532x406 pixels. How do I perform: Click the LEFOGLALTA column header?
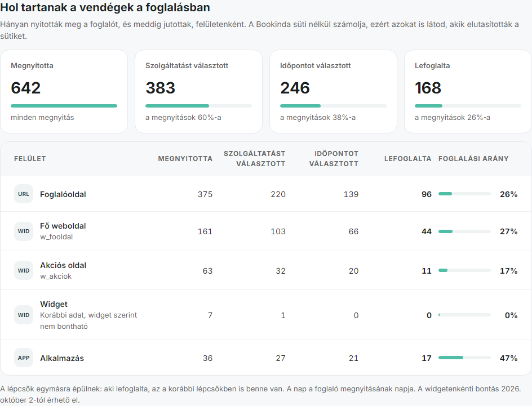(x=408, y=159)
